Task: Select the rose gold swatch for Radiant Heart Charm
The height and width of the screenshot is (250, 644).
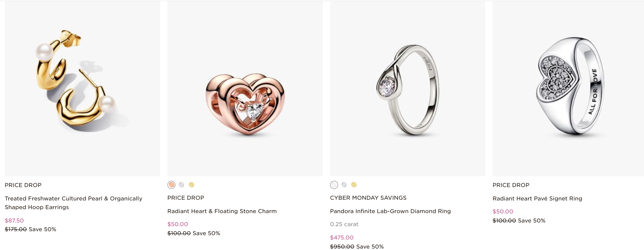Action: pos(171,185)
